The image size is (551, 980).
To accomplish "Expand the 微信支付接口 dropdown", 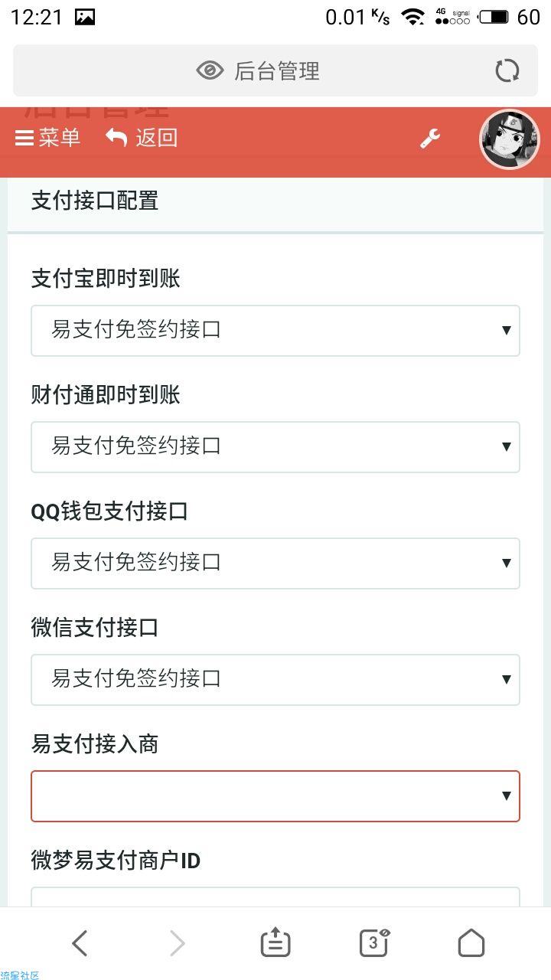I will coord(275,680).
